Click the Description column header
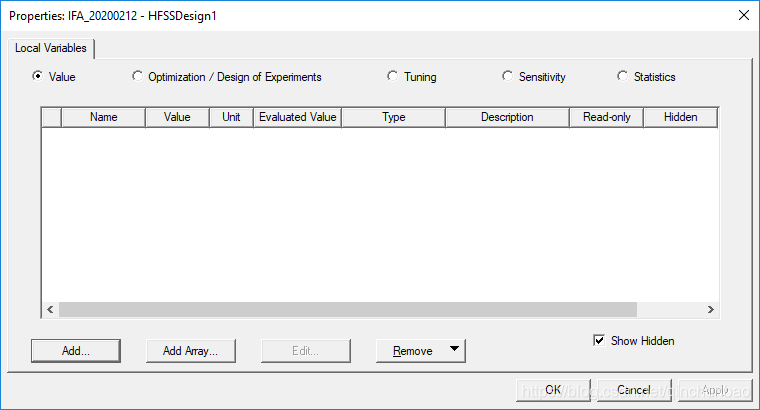The image size is (760, 410). click(x=507, y=117)
